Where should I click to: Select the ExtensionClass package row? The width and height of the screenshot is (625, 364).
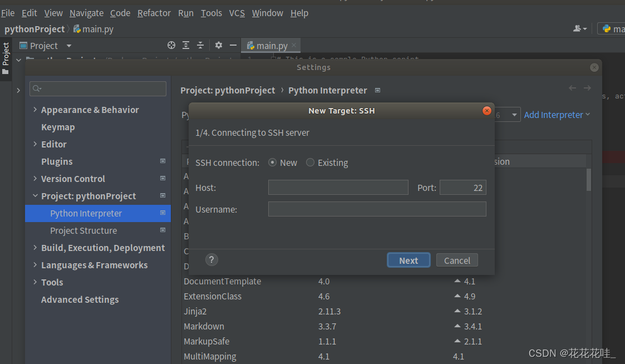tap(384, 296)
